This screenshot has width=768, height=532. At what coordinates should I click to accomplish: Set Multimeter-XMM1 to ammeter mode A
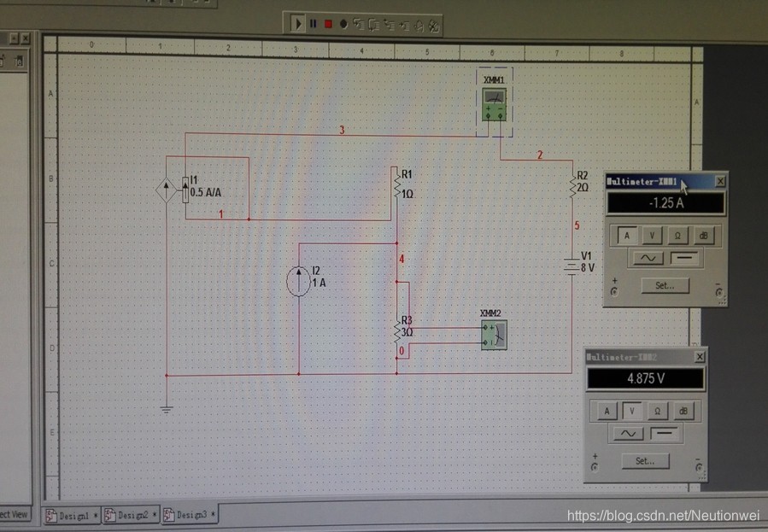627,236
